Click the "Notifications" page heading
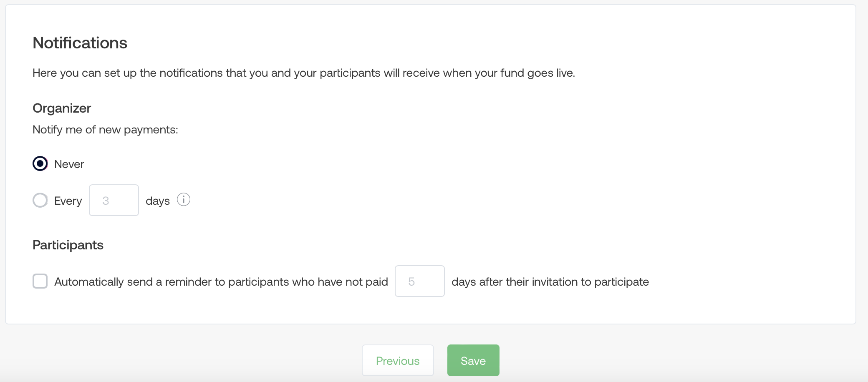 80,43
